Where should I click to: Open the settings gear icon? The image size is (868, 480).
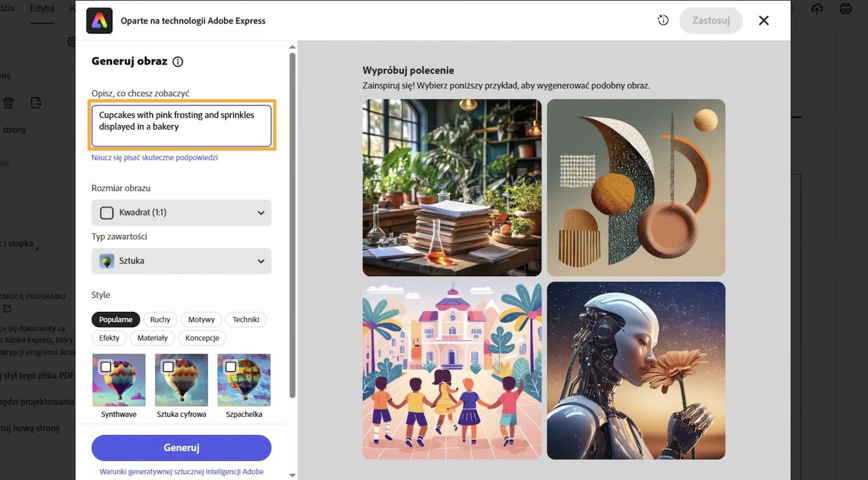(x=72, y=41)
